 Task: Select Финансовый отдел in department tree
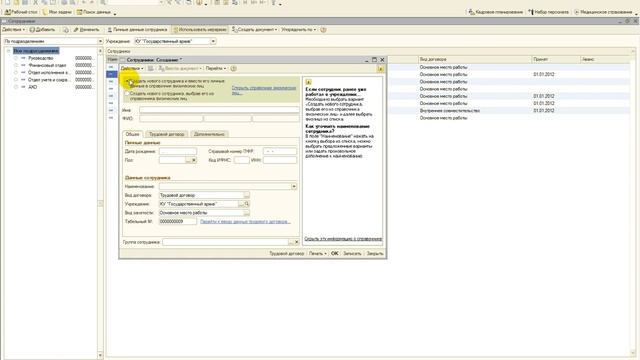47,65
